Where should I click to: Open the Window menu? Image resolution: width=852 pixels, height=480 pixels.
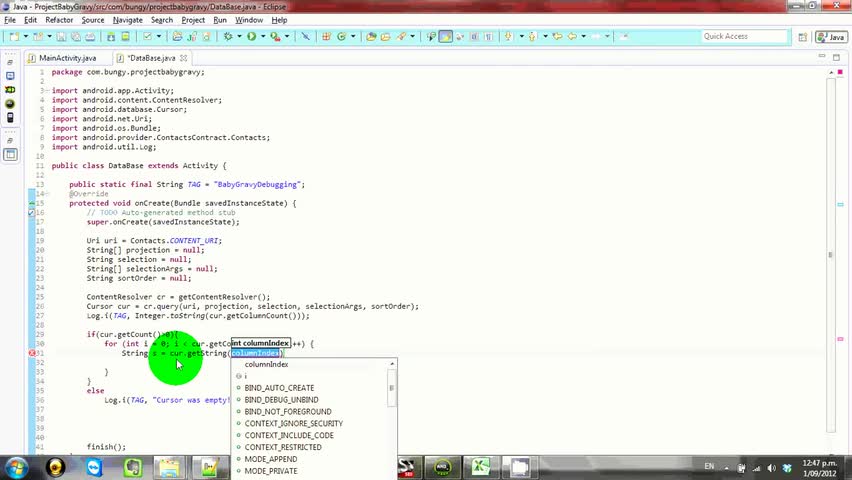[249, 20]
